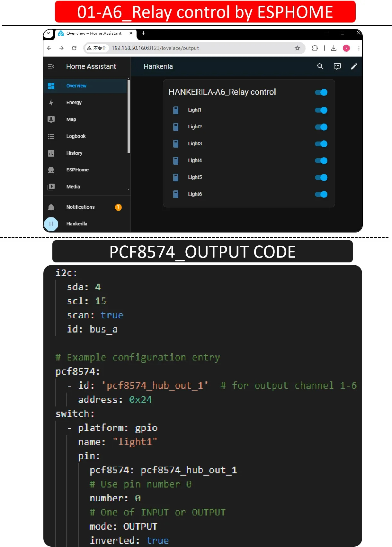Open the browser extensions puzzle icon
This screenshot has height=547, width=392.
pos(315,48)
